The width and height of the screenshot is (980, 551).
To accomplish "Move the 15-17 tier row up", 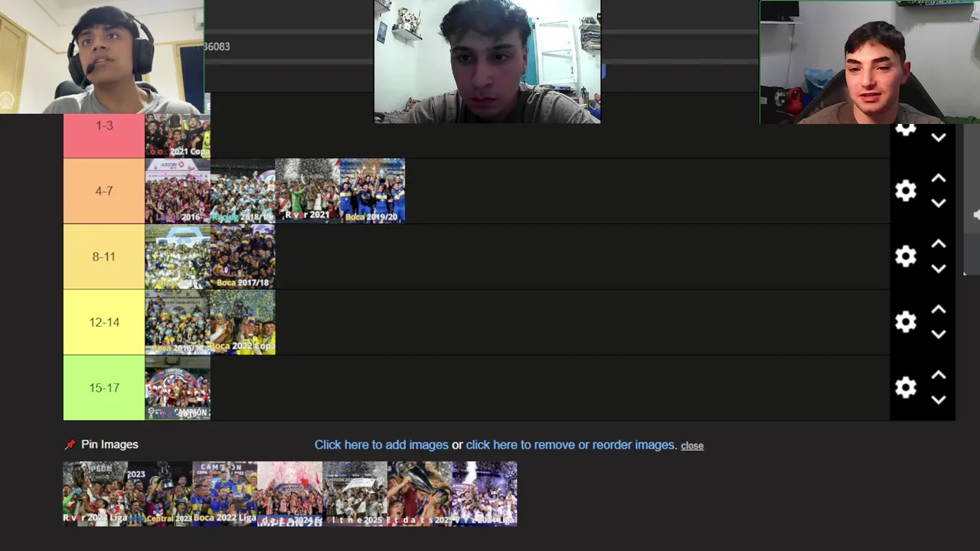I will pyautogui.click(x=939, y=376).
